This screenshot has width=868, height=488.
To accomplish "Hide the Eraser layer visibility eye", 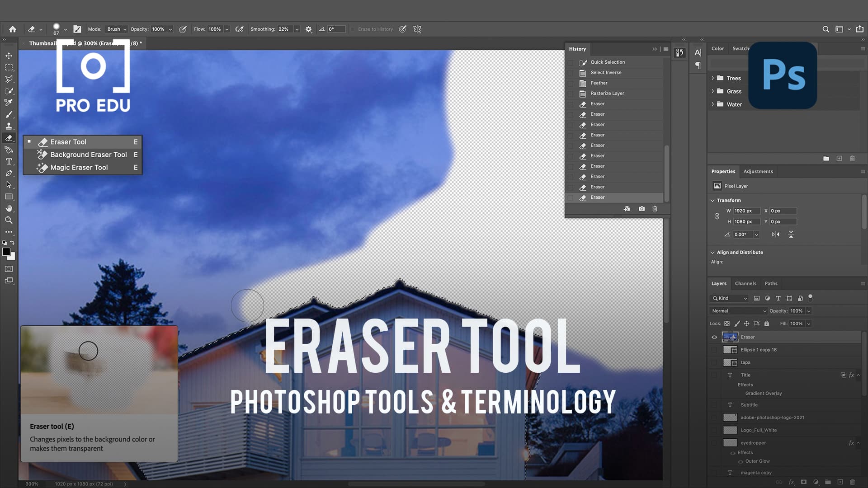I will (x=715, y=337).
